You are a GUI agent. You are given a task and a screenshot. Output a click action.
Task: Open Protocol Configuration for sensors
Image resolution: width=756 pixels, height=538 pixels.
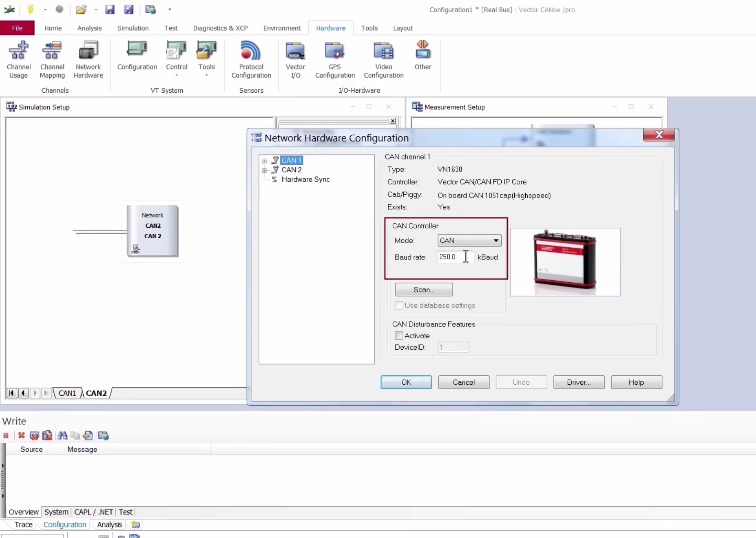click(251, 59)
